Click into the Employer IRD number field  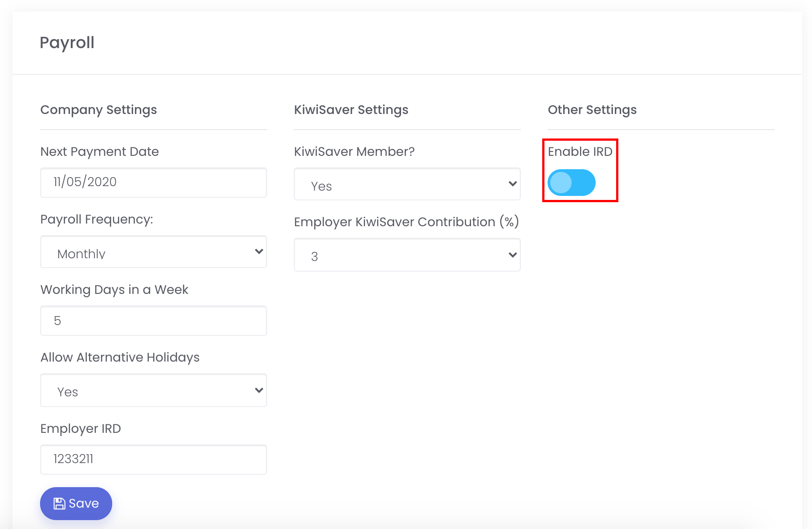tap(154, 460)
